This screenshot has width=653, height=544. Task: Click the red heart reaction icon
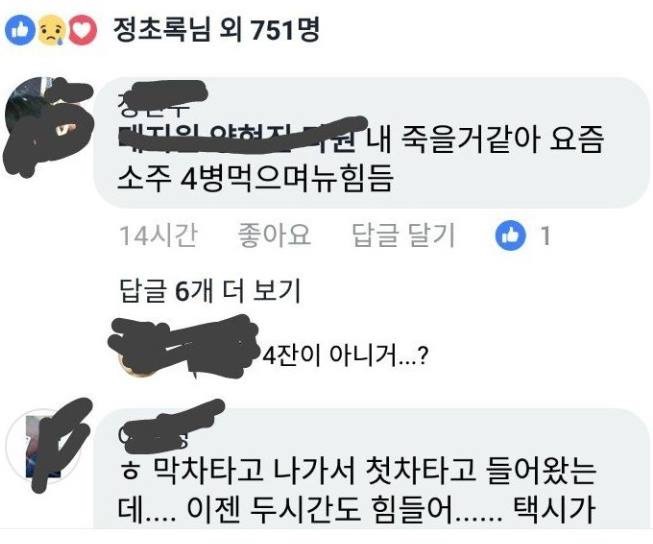[82, 30]
